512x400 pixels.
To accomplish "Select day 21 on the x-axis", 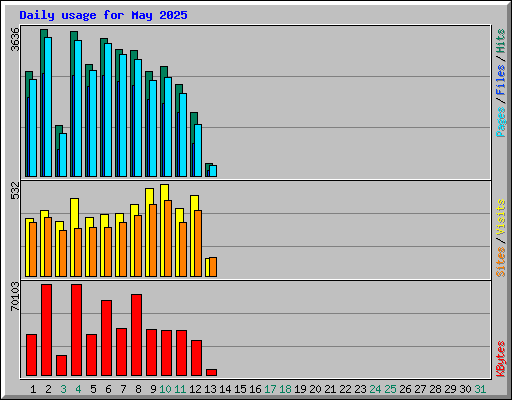I will pyautogui.click(x=330, y=389).
